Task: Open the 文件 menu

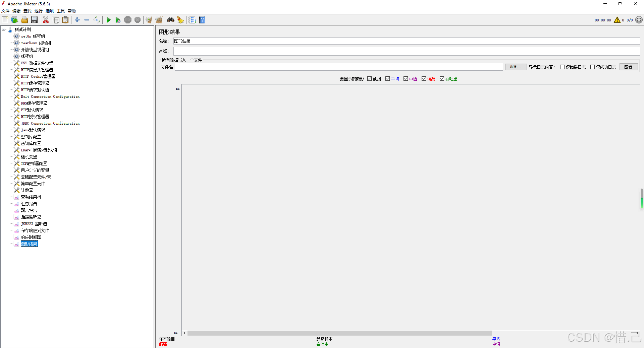Action: (x=5, y=11)
